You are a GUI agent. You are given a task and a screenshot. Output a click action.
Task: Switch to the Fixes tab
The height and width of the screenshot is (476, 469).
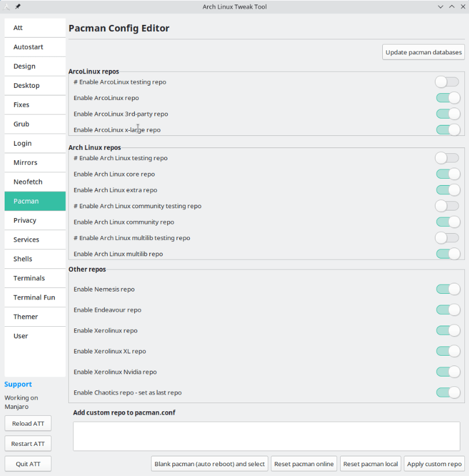35,105
